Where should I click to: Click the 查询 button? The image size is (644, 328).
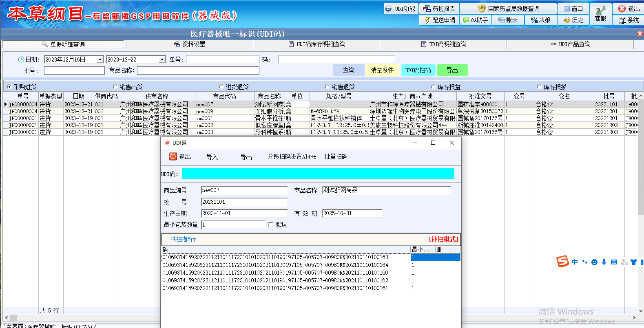pyautogui.click(x=348, y=70)
